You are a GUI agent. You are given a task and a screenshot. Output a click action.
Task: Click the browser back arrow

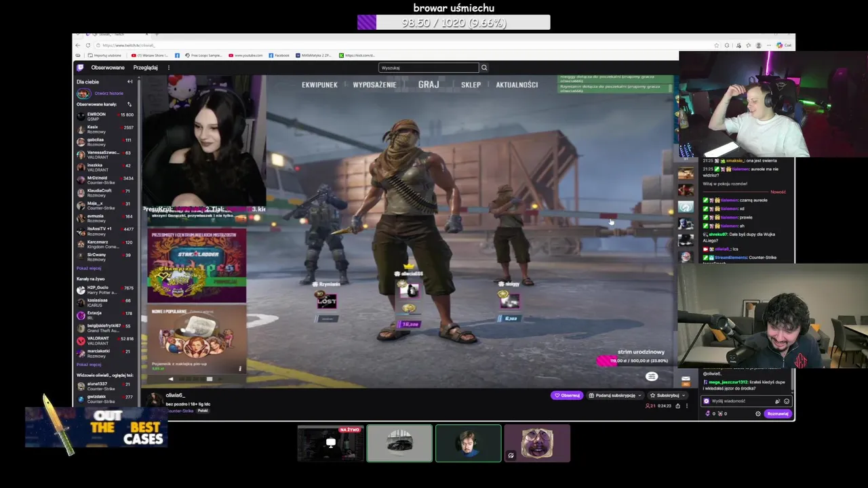[77, 45]
